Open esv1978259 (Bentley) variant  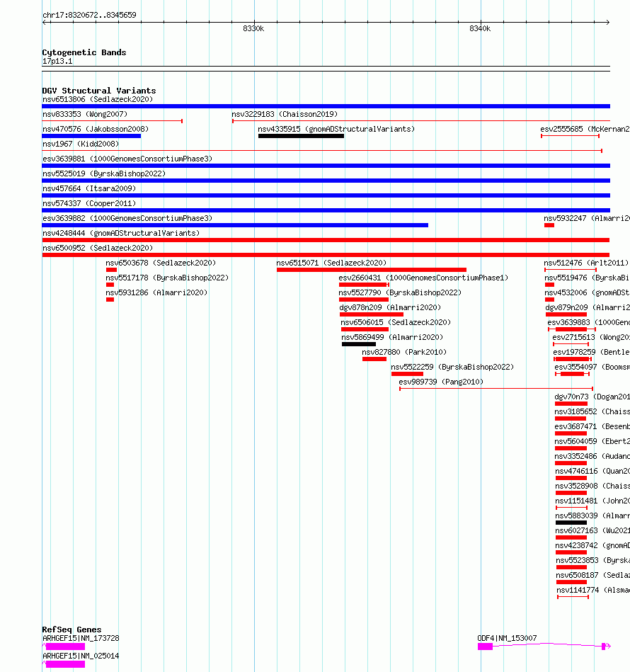[x=592, y=352]
